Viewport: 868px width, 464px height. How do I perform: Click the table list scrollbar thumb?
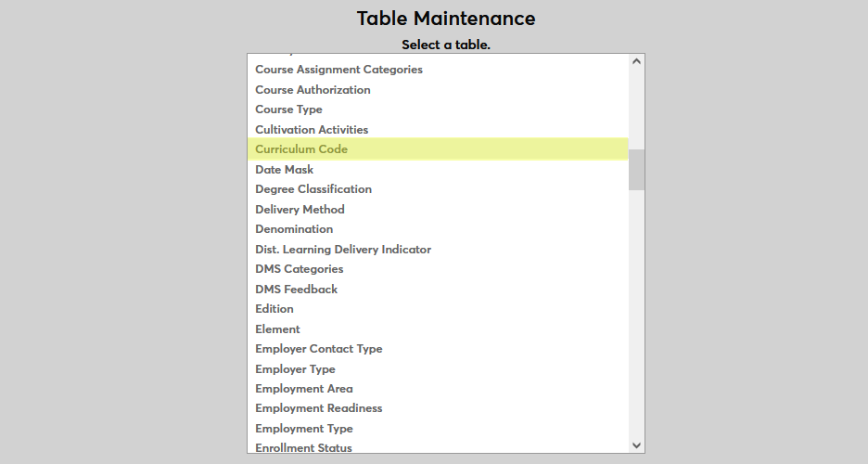tap(636, 169)
